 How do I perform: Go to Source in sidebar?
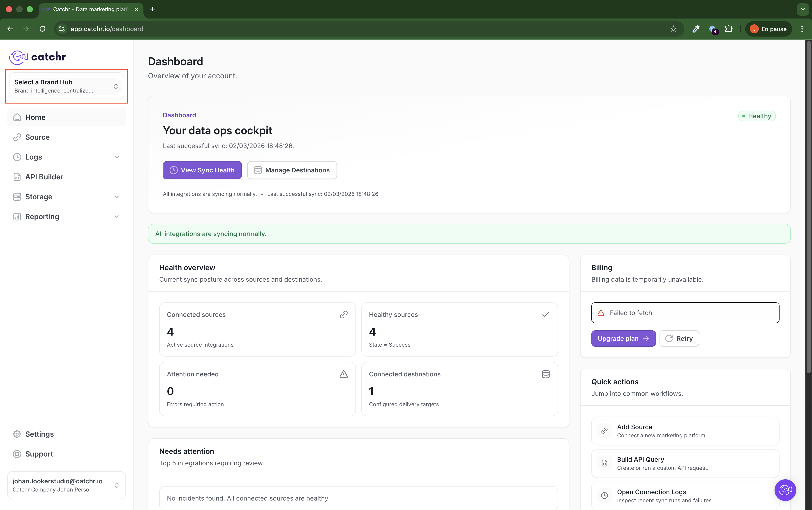tap(37, 137)
